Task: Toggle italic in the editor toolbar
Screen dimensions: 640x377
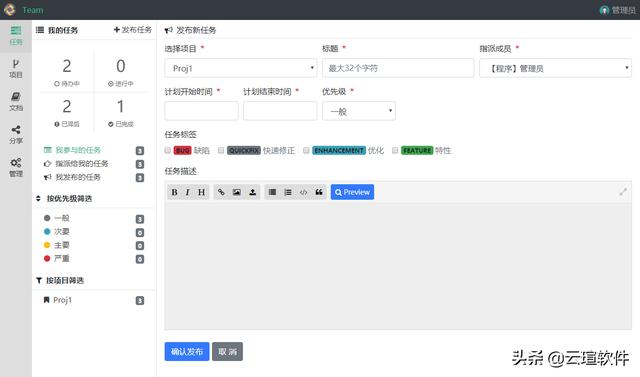Action: (187, 192)
